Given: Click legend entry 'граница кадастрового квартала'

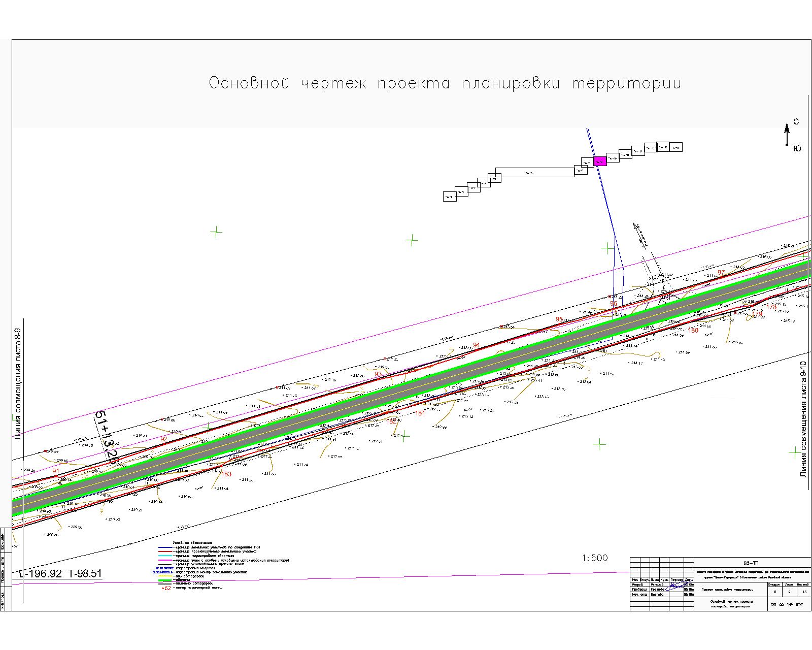Looking at the screenshot, I should click(205, 556).
